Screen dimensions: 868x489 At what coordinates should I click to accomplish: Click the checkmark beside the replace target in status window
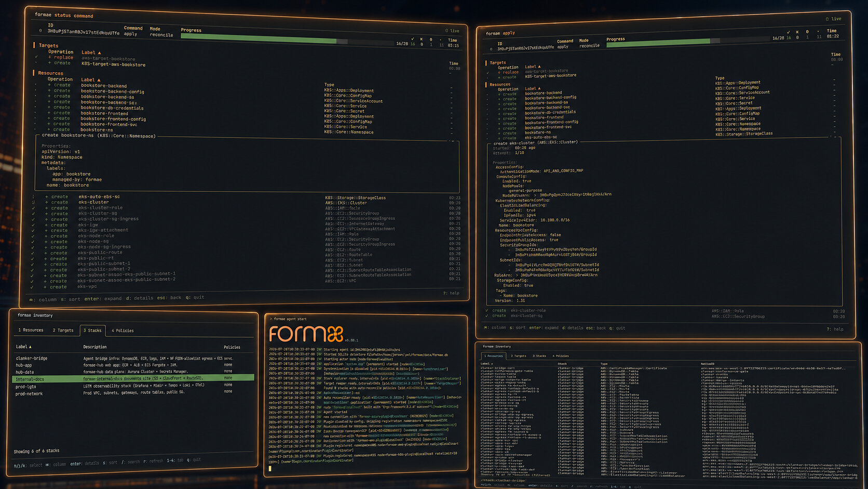[x=36, y=57]
